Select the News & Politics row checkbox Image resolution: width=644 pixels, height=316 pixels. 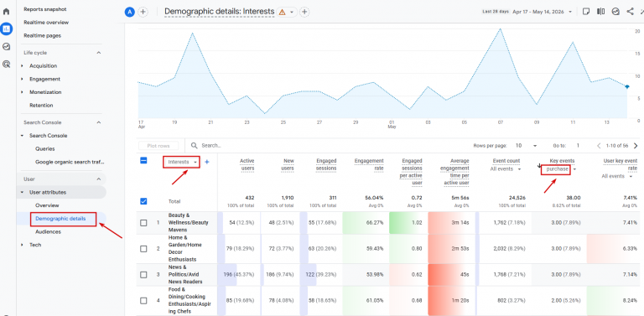click(143, 275)
